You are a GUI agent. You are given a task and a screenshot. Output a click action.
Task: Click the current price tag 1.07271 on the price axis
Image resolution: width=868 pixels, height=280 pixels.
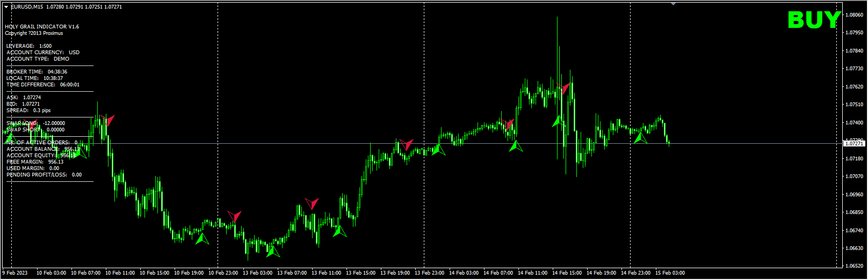pos(853,143)
